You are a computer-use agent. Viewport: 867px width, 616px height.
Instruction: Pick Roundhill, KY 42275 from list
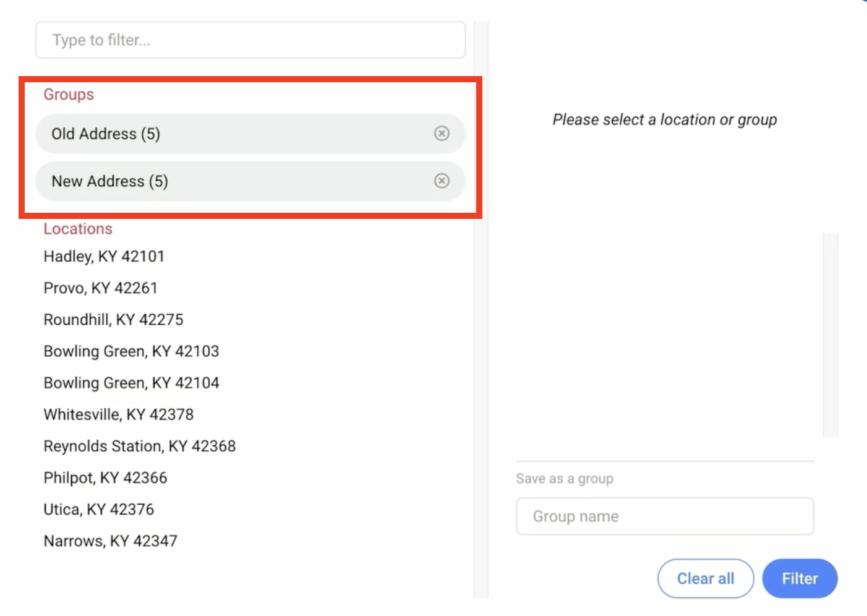pos(114,320)
